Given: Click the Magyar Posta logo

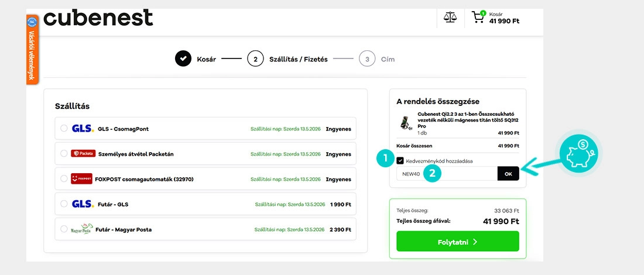Looking at the screenshot, I should pos(82,229).
